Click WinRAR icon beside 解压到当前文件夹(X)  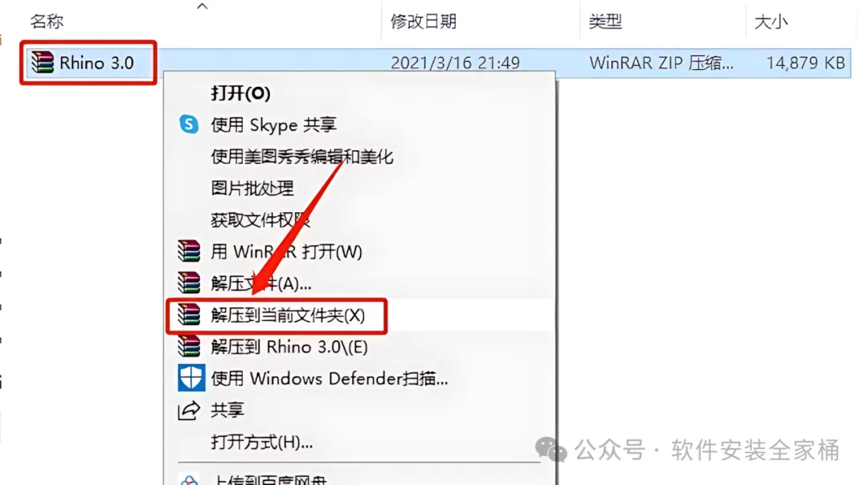(189, 315)
